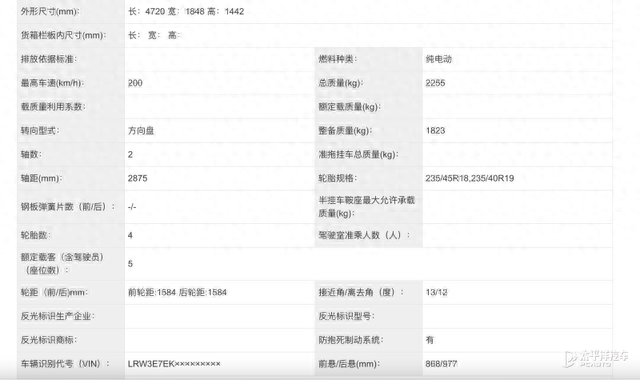640x380 pixels.
Task: Click the 轴距(mm) label
Action: (x=41, y=178)
